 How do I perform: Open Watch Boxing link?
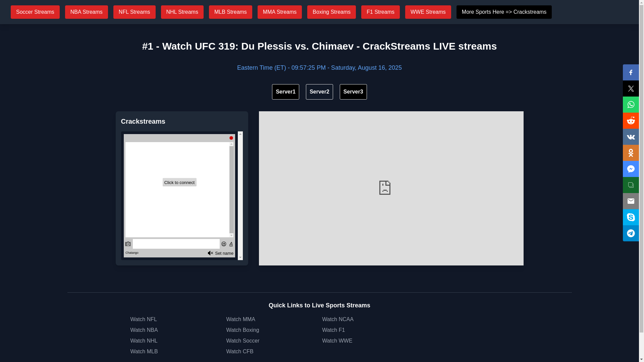click(243, 330)
